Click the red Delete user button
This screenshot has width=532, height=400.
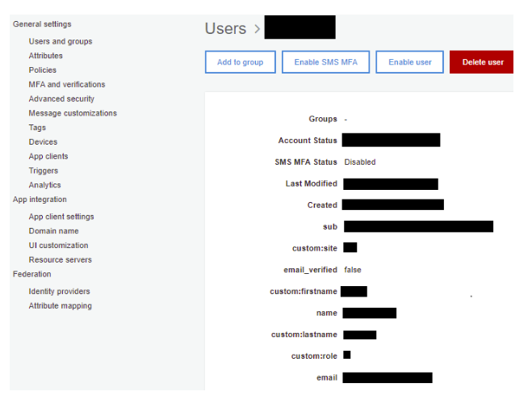(x=482, y=62)
